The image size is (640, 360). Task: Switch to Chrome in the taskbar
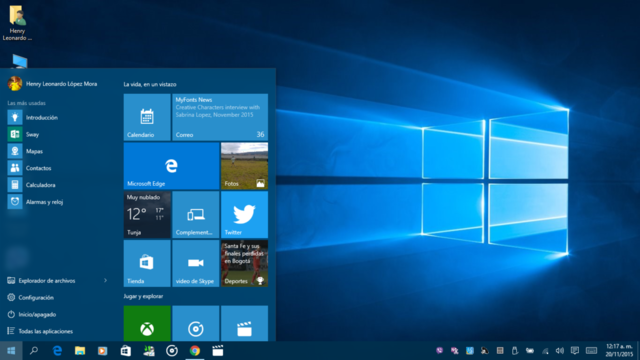coord(195,351)
